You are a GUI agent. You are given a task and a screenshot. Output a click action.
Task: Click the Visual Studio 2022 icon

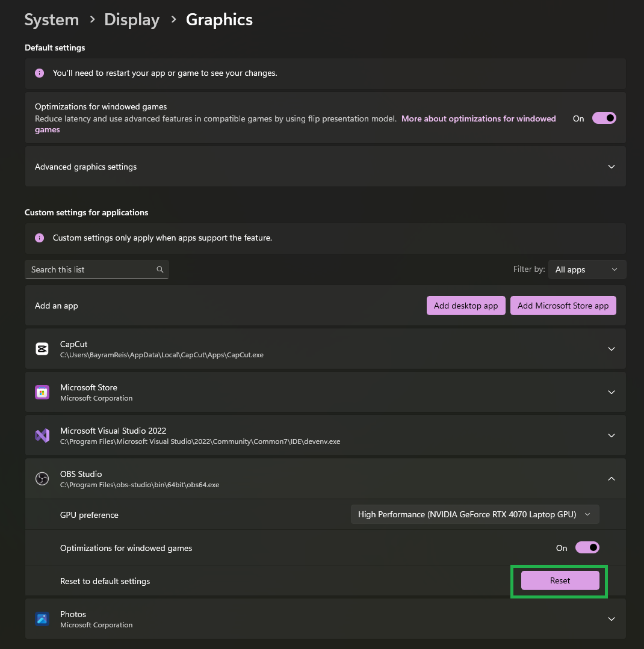click(x=42, y=435)
